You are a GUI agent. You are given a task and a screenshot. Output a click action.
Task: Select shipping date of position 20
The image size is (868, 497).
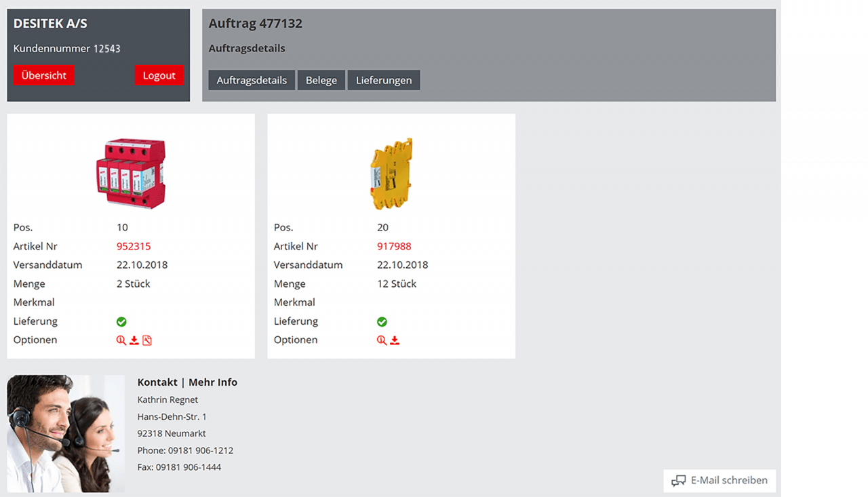click(403, 265)
